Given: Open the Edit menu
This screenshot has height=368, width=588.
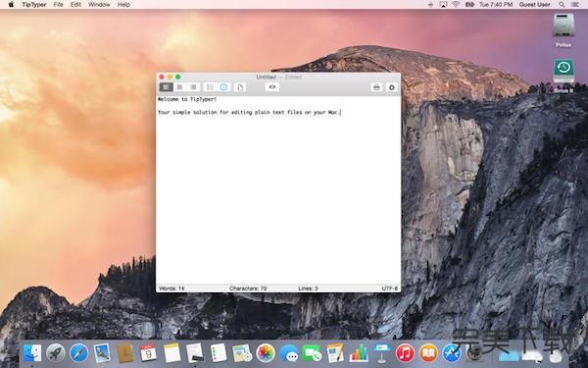Looking at the screenshot, I should coord(75,5).
